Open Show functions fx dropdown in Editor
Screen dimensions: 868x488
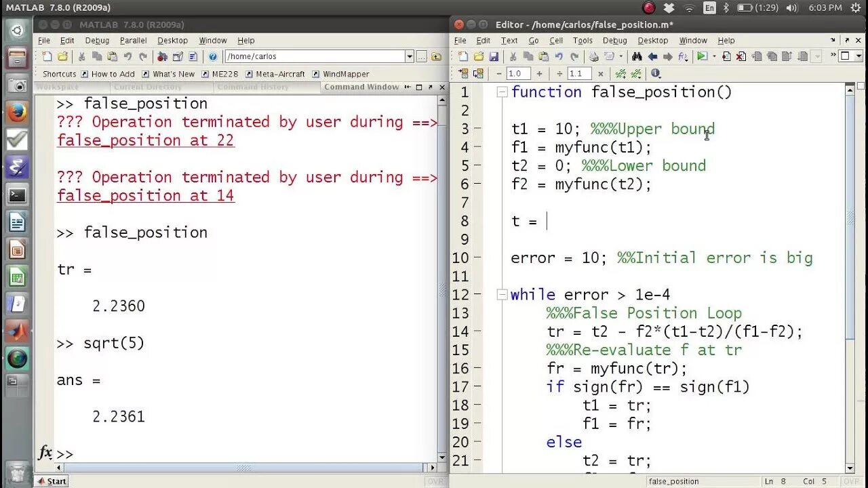tap(683, 56)
